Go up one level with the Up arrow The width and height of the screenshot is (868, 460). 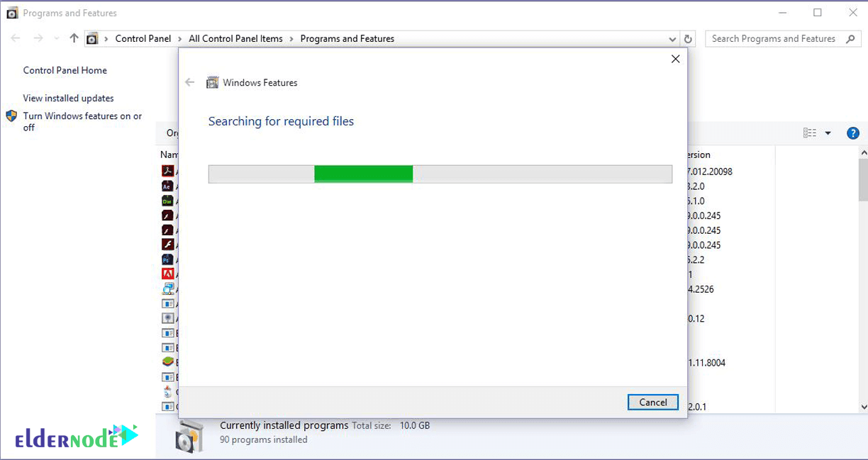point(74,38)
